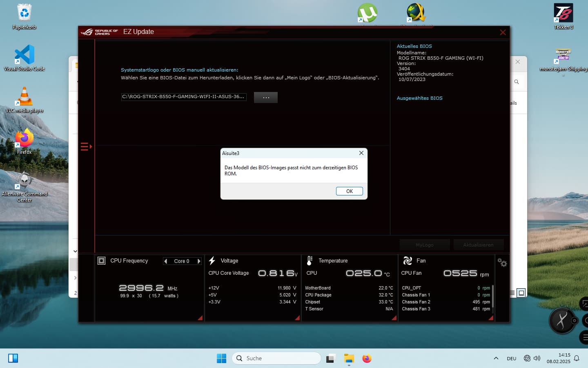
Task: Click the ROG STRIX B550-F model name
Action: [x=441, y=58]
